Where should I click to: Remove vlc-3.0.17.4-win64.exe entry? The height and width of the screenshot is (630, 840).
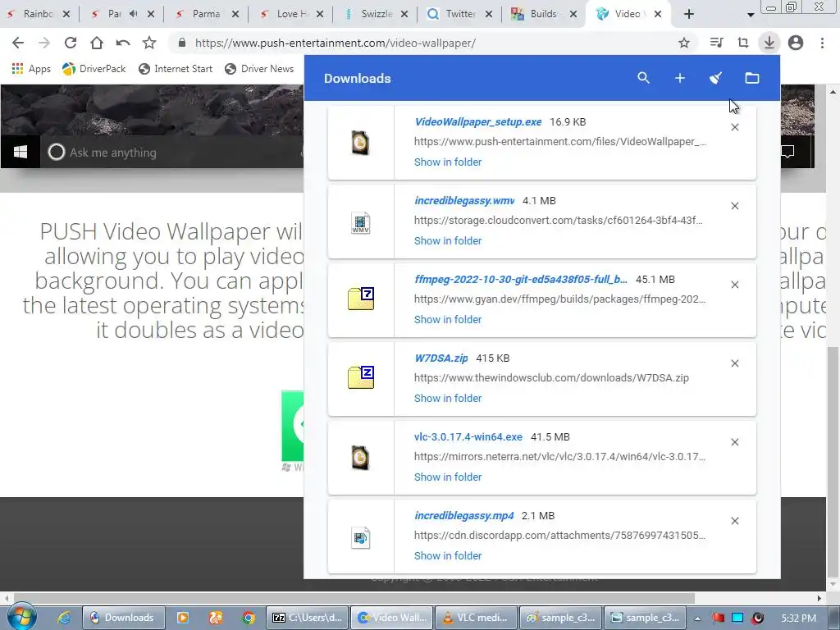(735, 442)
